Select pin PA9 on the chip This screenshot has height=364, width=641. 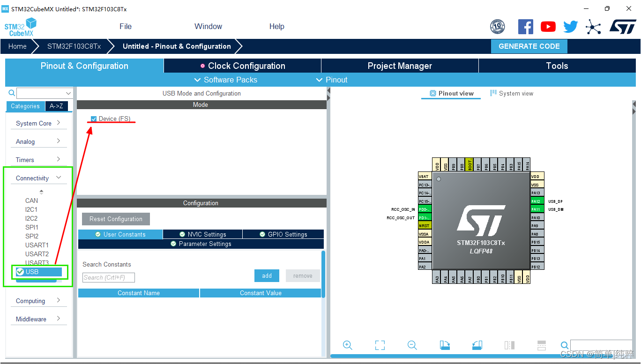(537, 225)
